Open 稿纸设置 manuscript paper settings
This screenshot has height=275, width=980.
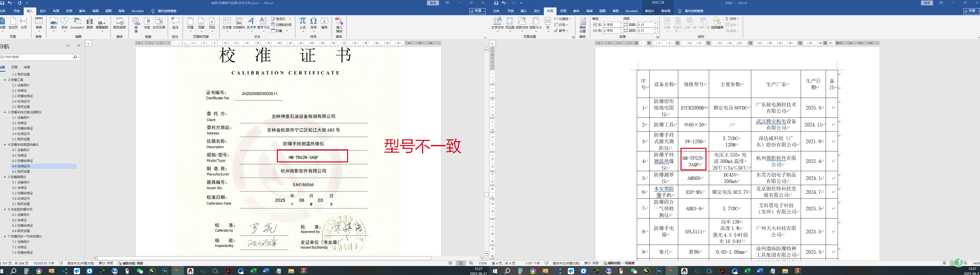click(582, 25)
